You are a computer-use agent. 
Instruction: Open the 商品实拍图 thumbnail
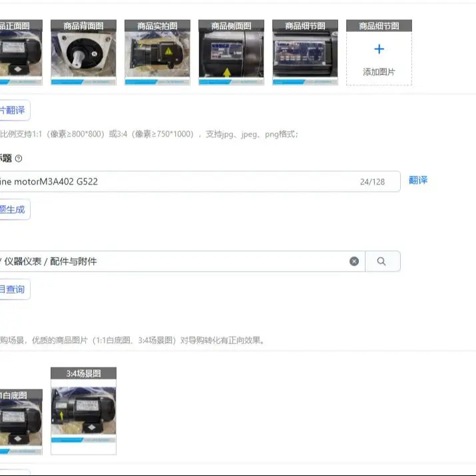[157, 53]
